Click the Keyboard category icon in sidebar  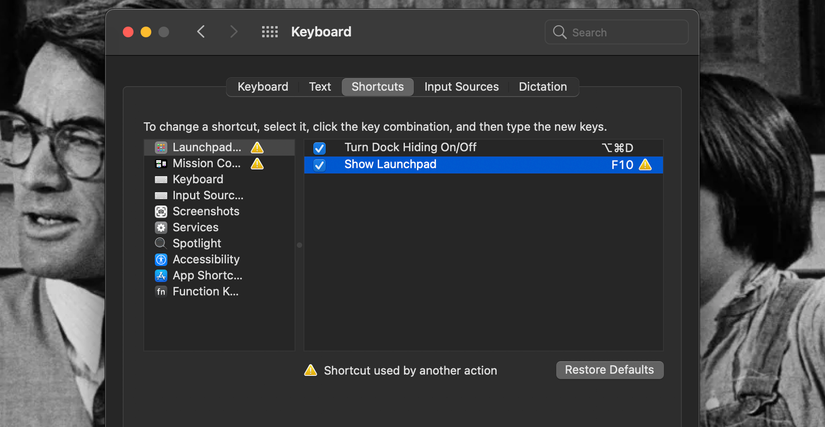[161, 179]
